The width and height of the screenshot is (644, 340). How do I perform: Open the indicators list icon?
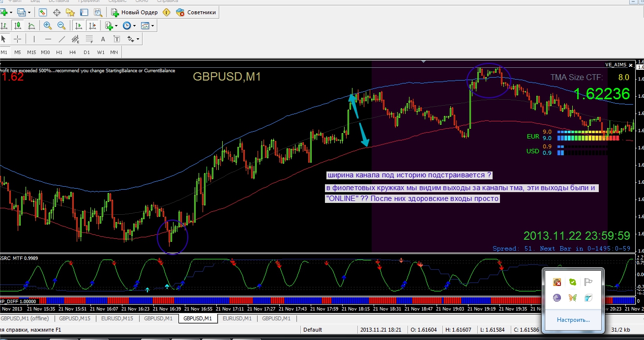pyautogui.click(x=109, y=26)
